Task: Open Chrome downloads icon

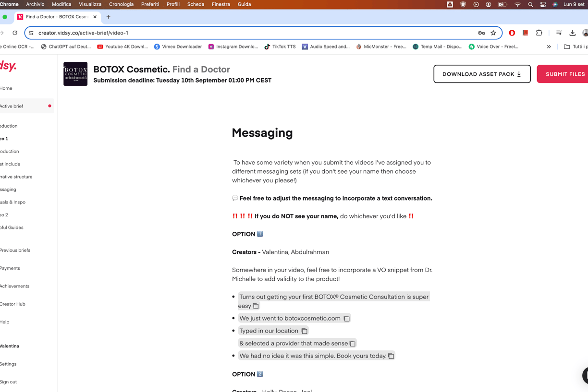Action: (573, 33)
